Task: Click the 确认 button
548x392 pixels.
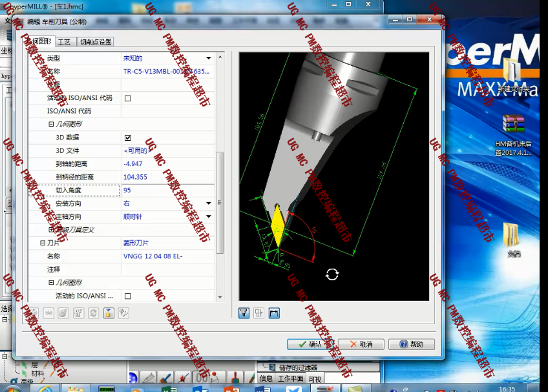Action: click(310, 344)
